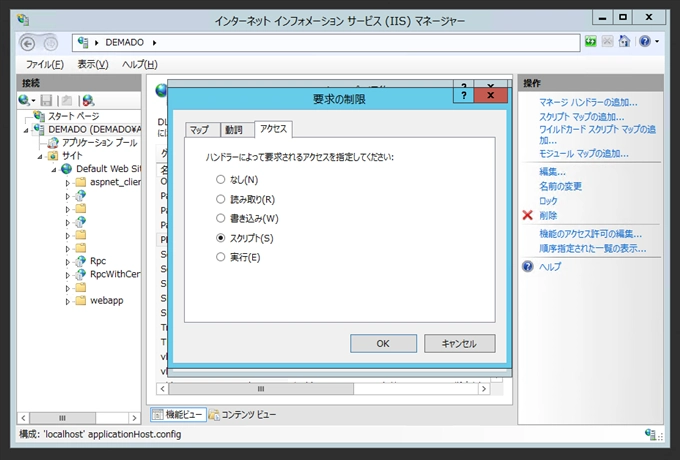Select the 読み取り(R) radio option

pos(220,199)
